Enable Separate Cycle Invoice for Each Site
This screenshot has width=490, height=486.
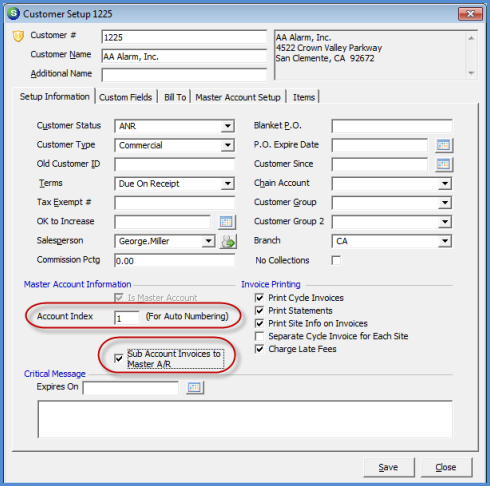click(259, 336)
